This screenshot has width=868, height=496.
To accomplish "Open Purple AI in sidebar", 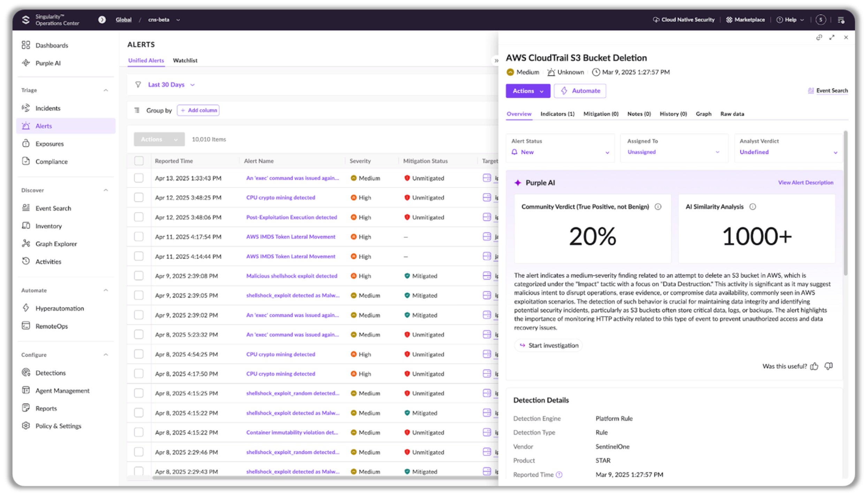I will (x=48, y=63).
